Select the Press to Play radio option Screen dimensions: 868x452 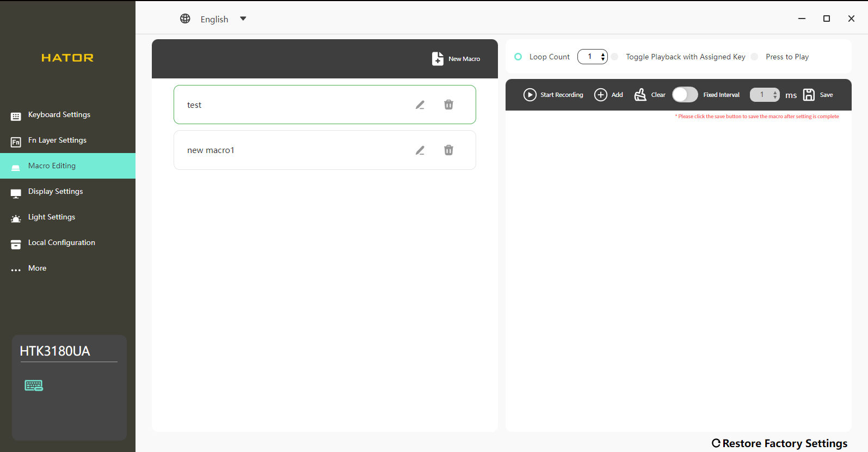click(754, 57)
